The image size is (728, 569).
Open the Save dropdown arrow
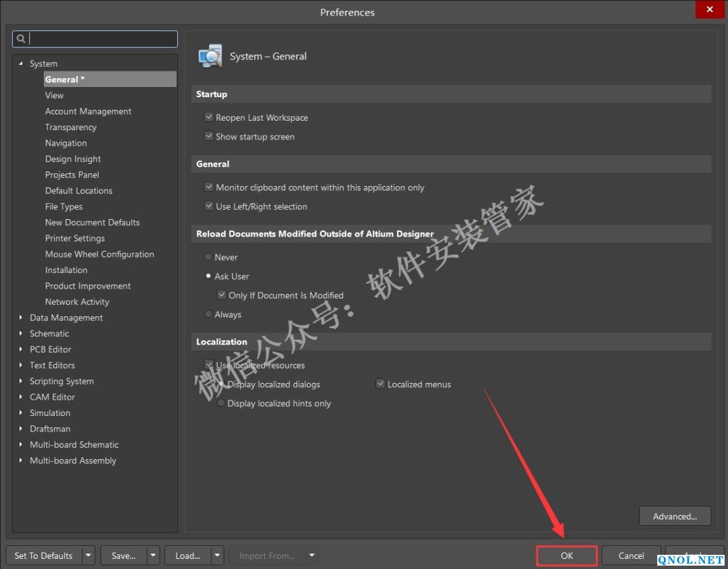click(153, 556)
